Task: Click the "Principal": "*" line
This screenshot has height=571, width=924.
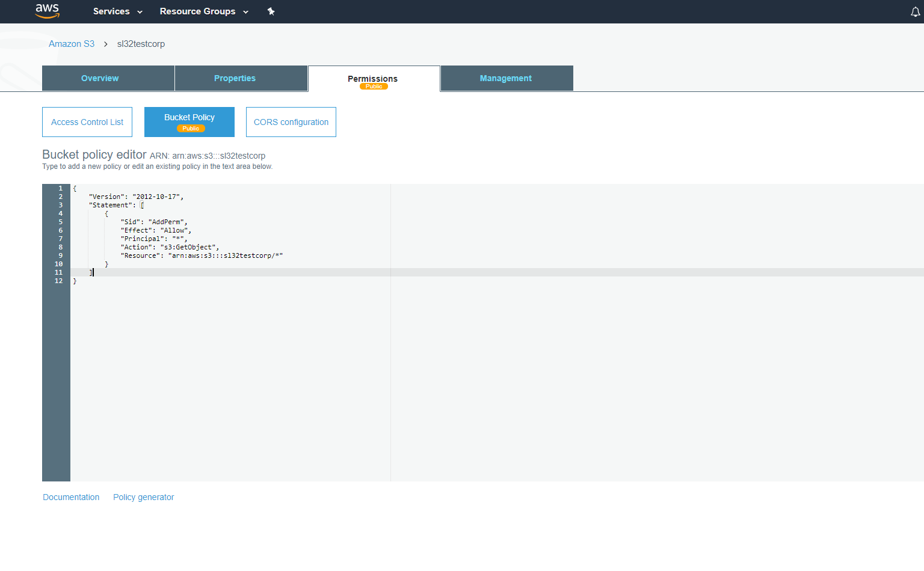Action: (154, 239)
